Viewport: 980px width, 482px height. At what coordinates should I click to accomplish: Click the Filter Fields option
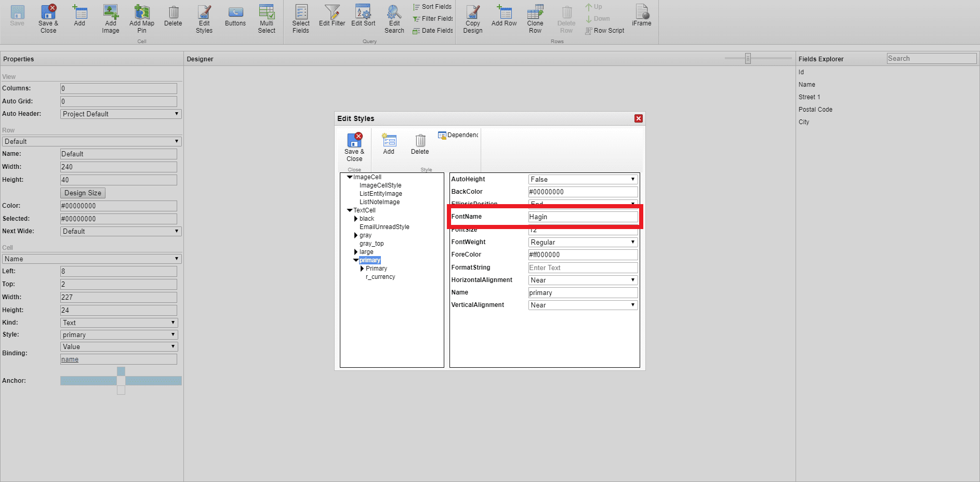[432, 19]
